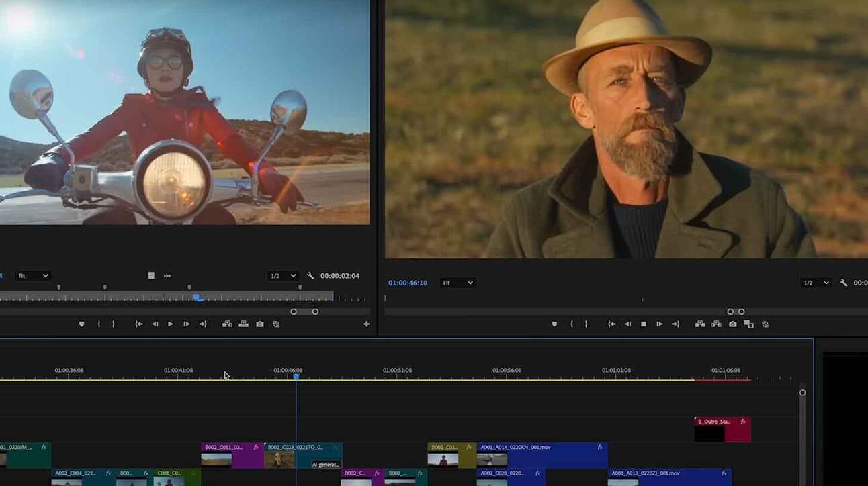868x486 pixels.
Task: Click timeline ruler at 01:00:51:08
Action: [397, 371]
